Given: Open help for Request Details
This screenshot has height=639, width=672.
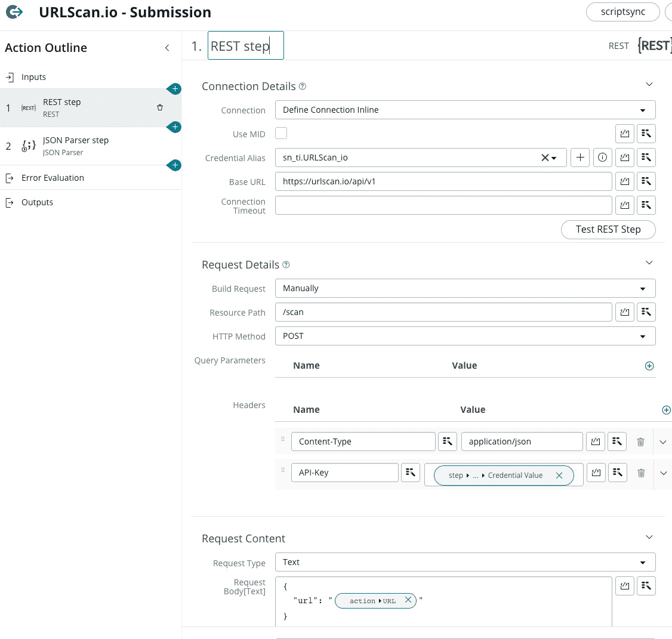Looking at the screenshot, I should (286, 264).
